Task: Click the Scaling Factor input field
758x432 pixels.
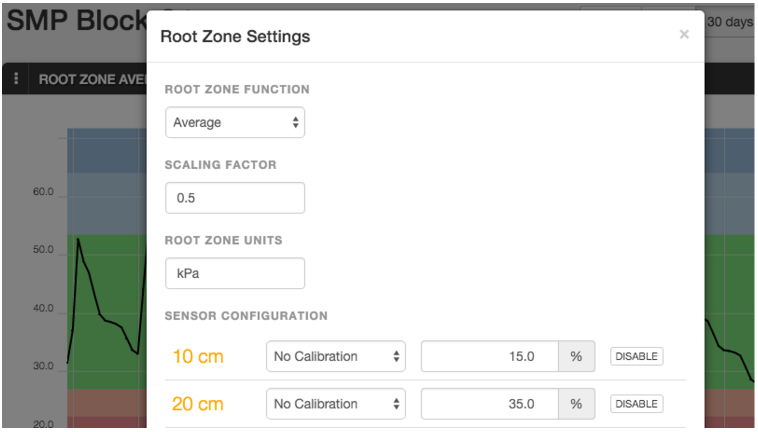Action: click(x=235, y=198)
